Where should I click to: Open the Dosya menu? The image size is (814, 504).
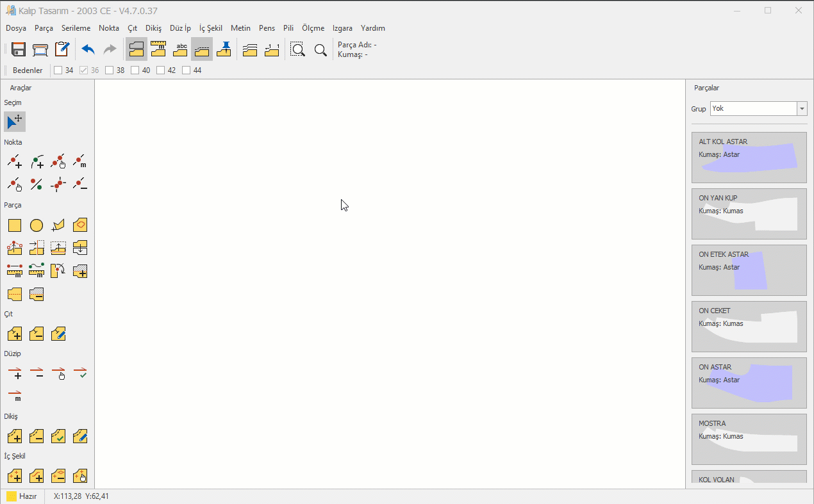[x=16, y=28]
